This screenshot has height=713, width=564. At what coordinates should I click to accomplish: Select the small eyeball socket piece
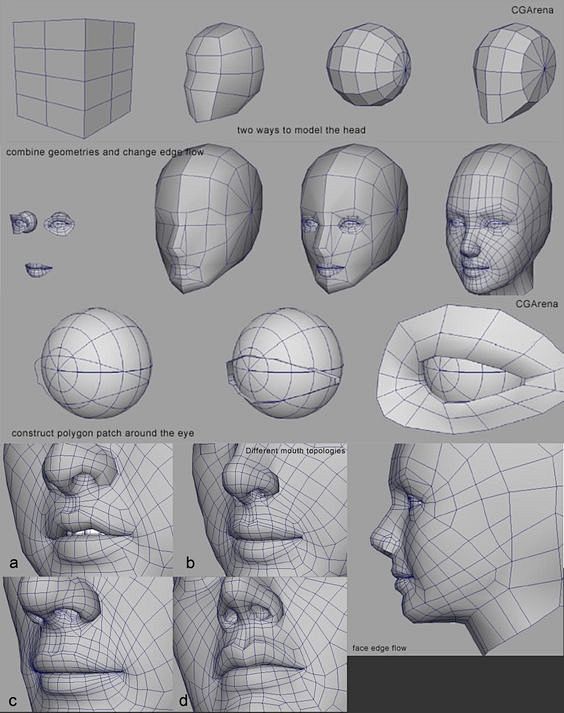(x=23, y=222)
